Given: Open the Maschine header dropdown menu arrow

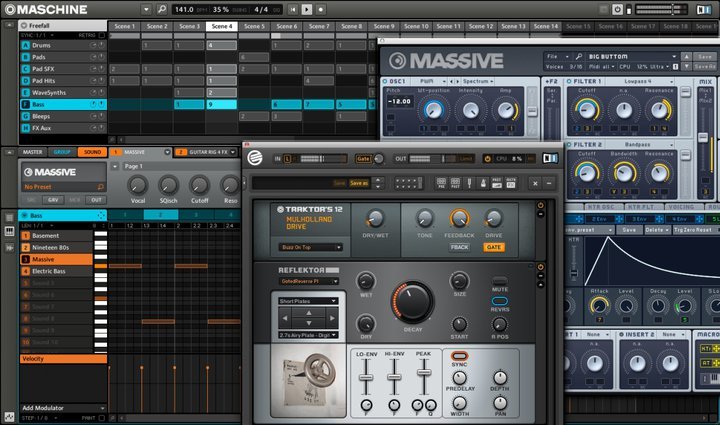Looking at the screenshot, I should click(146, 9).
